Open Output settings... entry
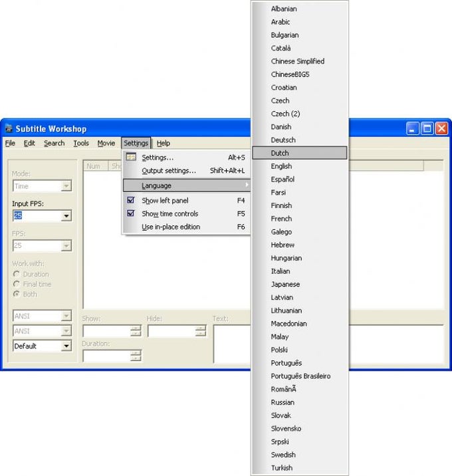This screenshot has width=452, height=476. point(187,171)
